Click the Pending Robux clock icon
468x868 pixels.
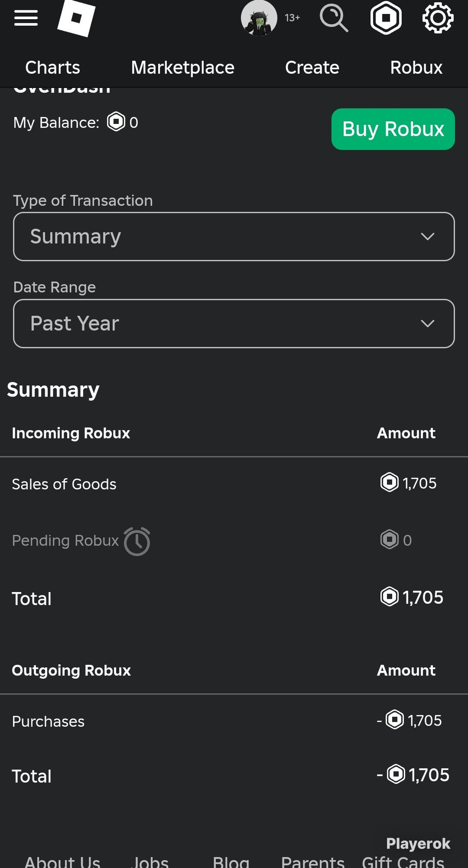(x=137, y=541)
